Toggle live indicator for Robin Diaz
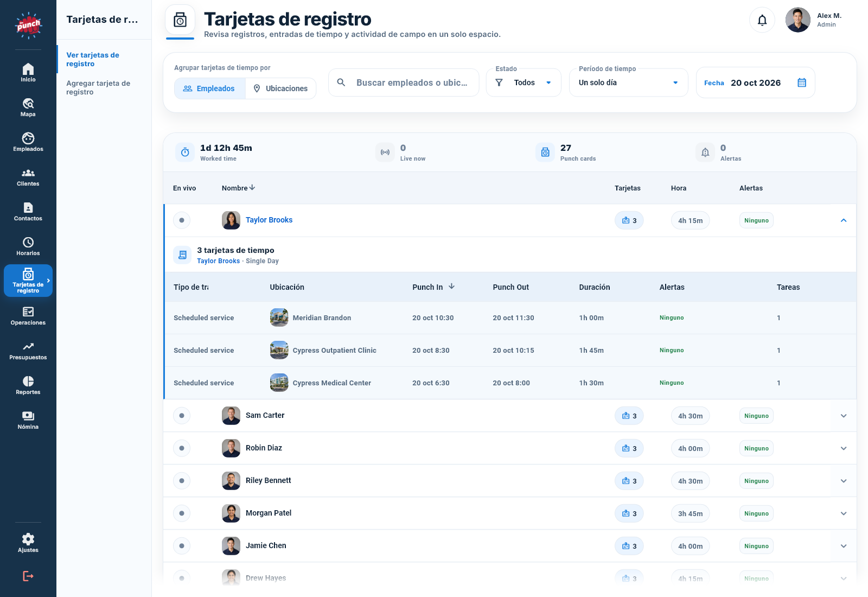This screenshot has width=868, height=597. (182, 448)
